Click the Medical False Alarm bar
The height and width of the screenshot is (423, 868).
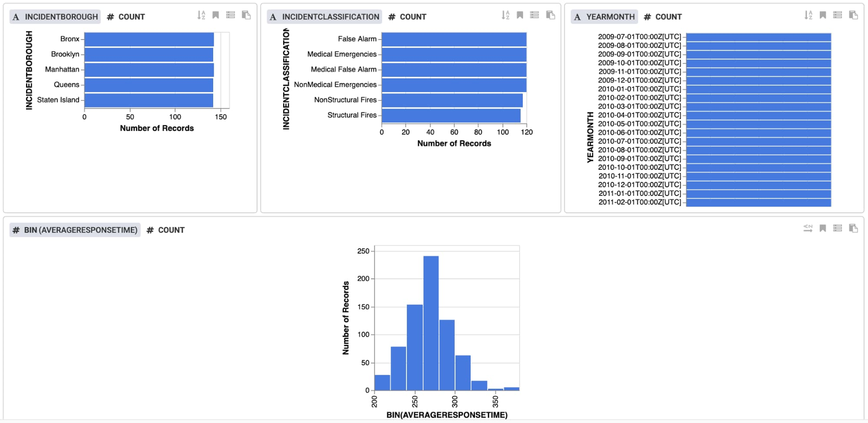click(454, 70)
